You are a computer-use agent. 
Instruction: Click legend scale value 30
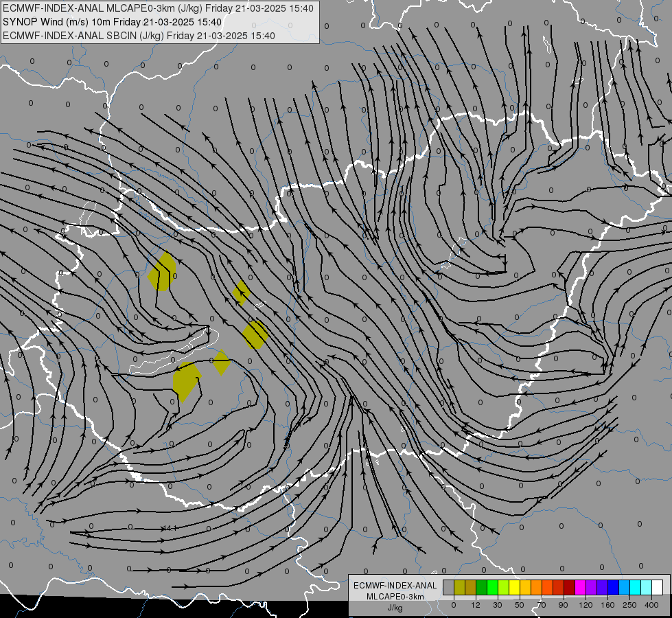click(x=498, y=605)
